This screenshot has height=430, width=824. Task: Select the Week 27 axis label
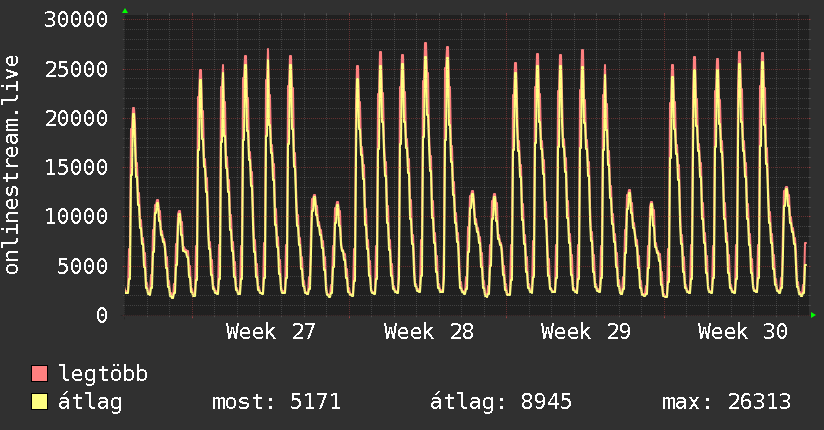point(271,332)
